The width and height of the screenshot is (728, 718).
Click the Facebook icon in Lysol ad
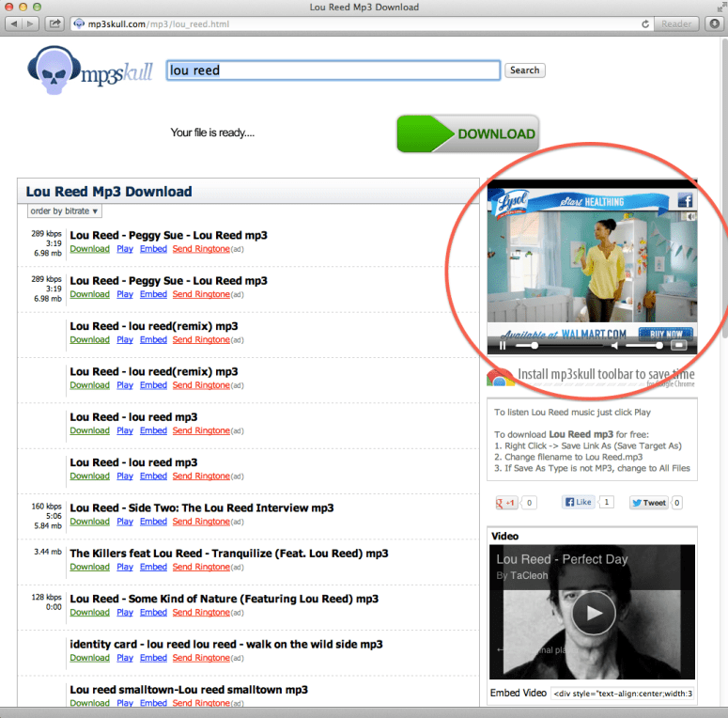coord(684,200)
